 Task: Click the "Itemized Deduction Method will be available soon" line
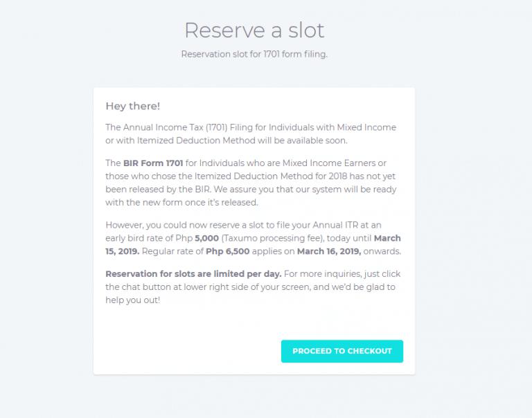point(227,140)
